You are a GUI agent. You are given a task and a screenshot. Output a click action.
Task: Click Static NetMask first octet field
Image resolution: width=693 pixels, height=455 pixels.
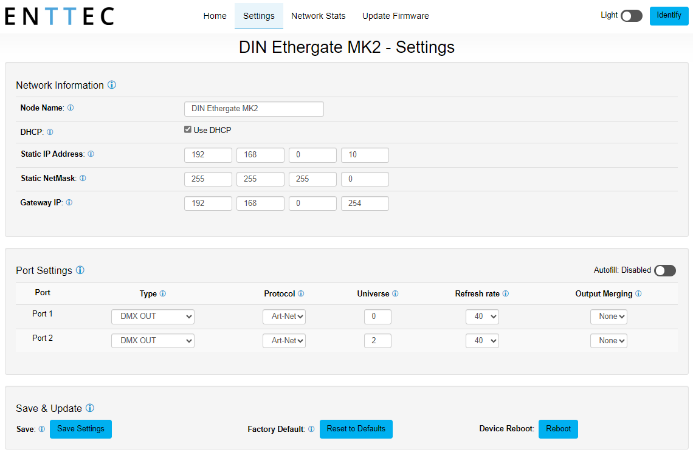pyautogui.click(x=208, y=179)
